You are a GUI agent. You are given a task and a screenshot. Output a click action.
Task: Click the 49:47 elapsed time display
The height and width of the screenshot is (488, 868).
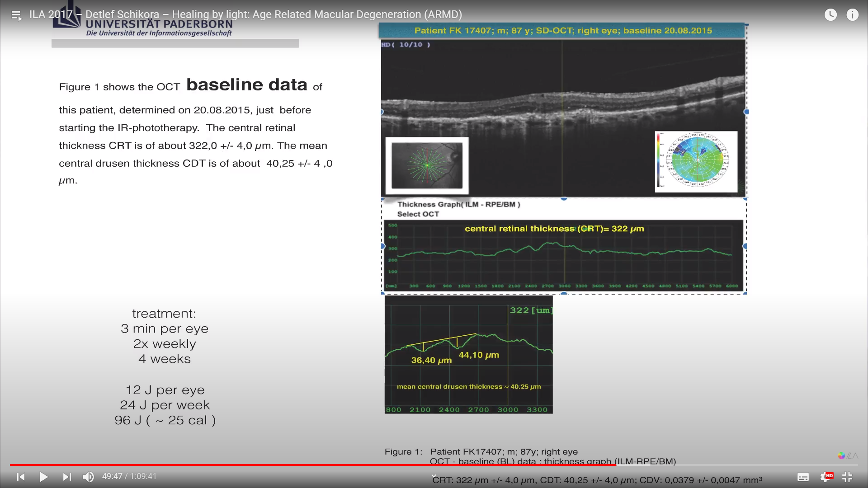click(x=112, y=476)
